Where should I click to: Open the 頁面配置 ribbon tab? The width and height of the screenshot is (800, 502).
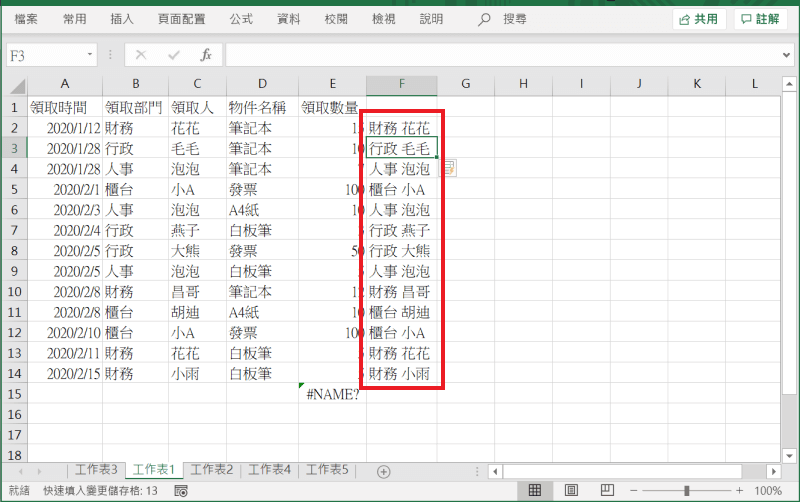tap(181, 19)
